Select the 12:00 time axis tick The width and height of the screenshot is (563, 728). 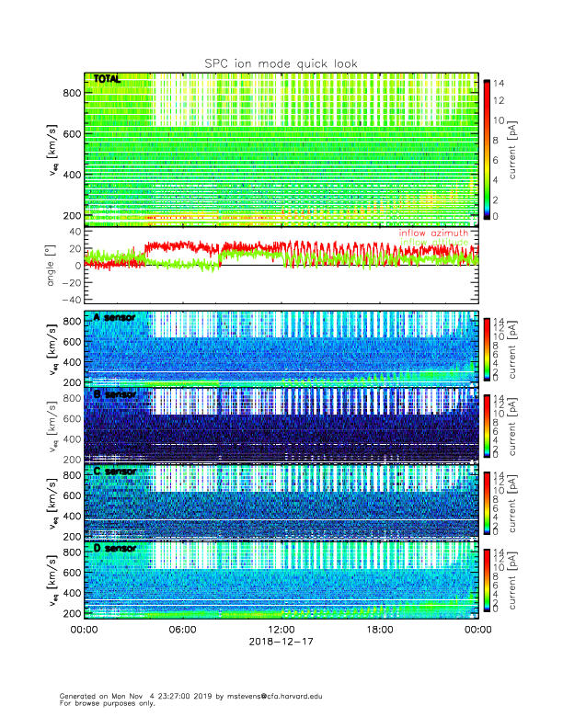pyautogui.click(x=281, y=630)
